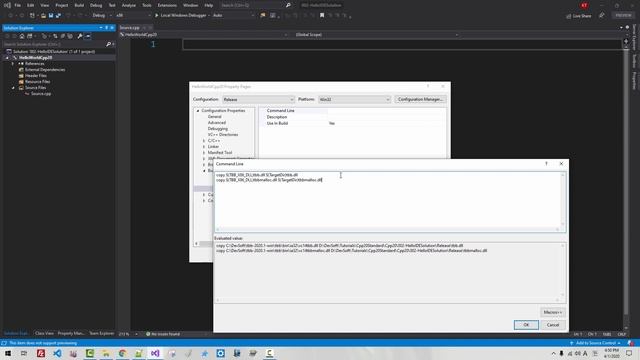
Task: Open the Extensions menu
Action: 167,5
